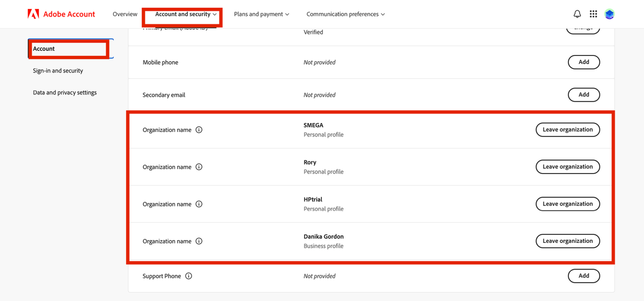
Task: Open the notifications bell
Action: coord(577,14)
